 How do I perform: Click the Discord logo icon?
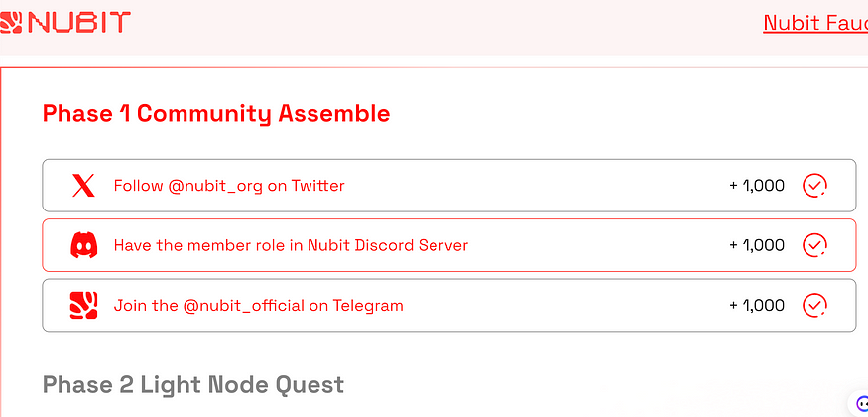click(x=83, y=245)
